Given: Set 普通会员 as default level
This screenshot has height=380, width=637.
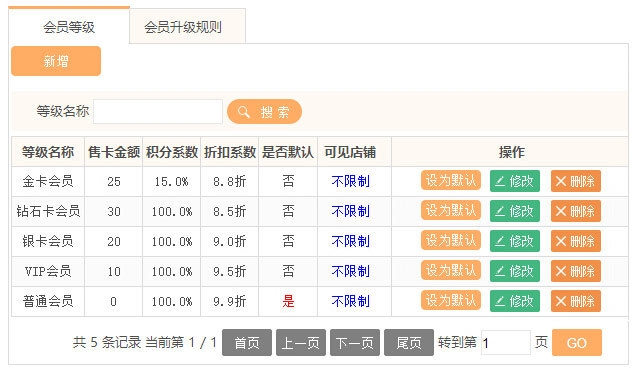Looking at the screenshot, I should click(451, 301).
